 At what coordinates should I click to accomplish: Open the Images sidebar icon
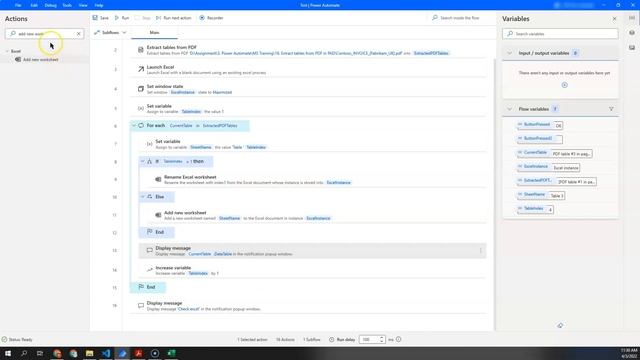coord(632,47)
